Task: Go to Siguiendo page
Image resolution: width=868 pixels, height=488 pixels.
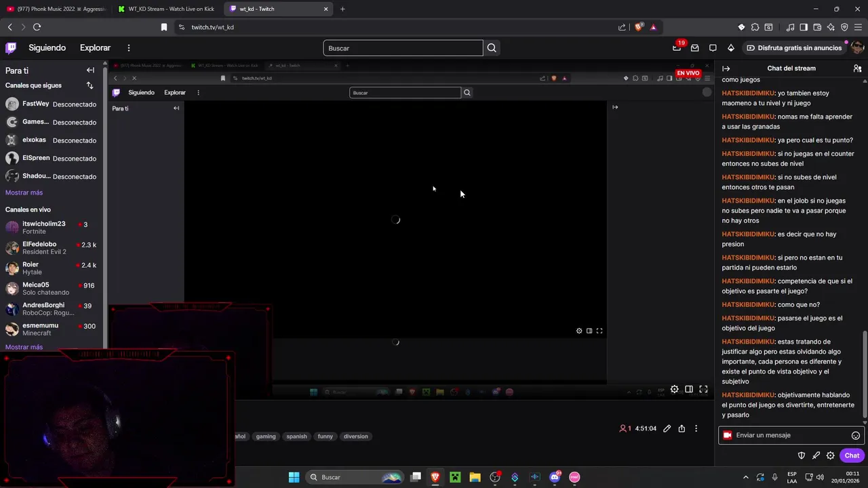Action: coord(47,48)
